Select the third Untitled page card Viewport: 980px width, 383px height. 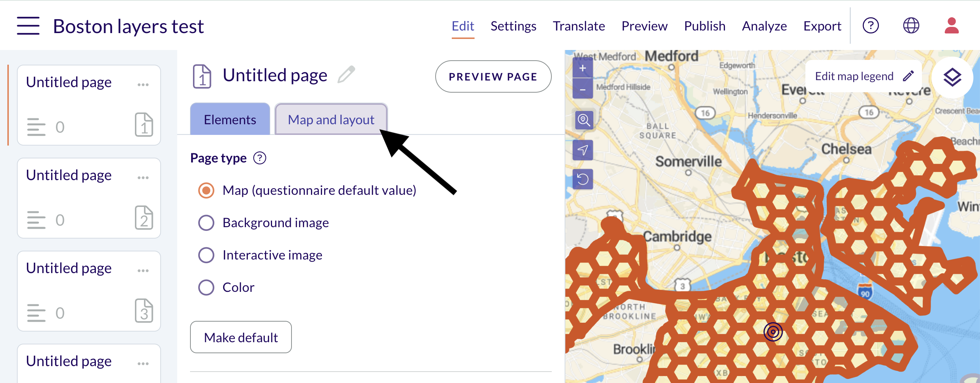(x=89, y=291)
